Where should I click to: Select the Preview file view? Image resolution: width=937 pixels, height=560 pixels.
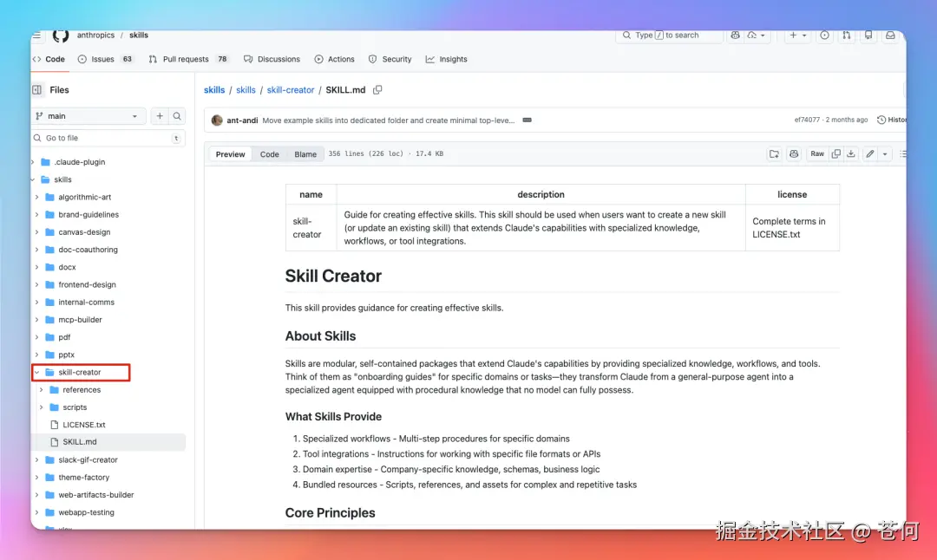click(x=230, y=154)
